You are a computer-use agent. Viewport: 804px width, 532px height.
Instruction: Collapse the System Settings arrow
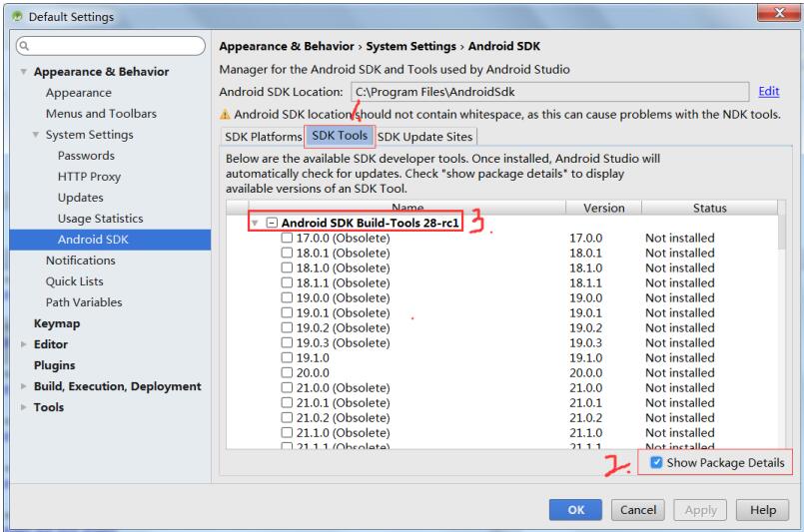35,135
